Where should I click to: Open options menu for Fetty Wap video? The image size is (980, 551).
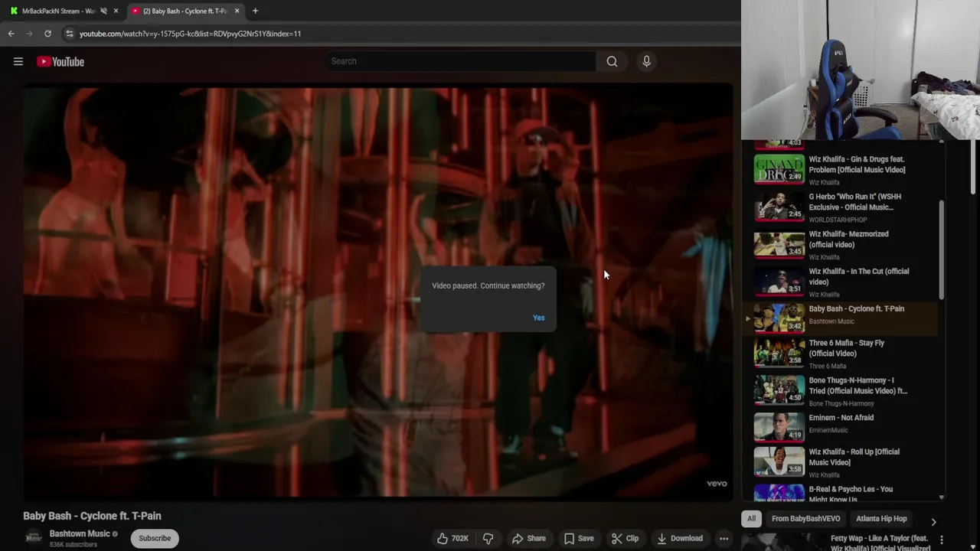(942, 540)
